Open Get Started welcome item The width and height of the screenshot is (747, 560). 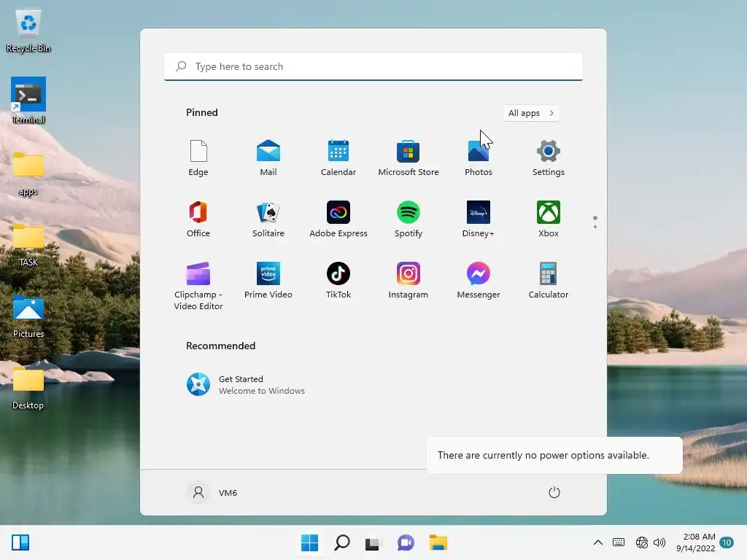click(246, 385)
